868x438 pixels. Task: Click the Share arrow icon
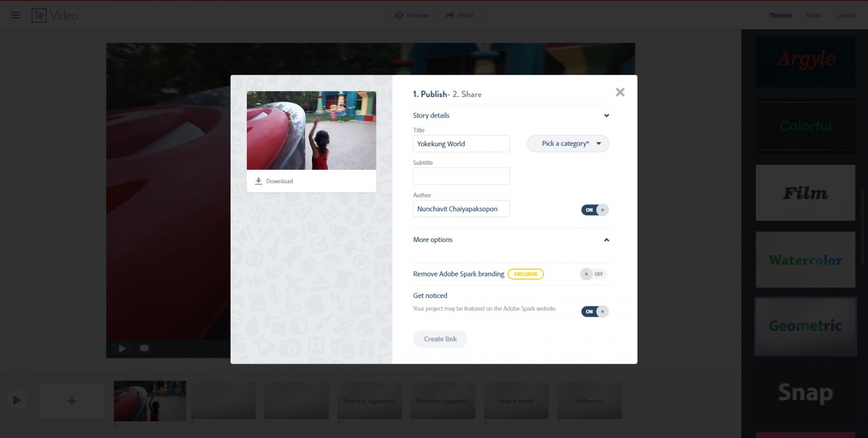(450, 15)
